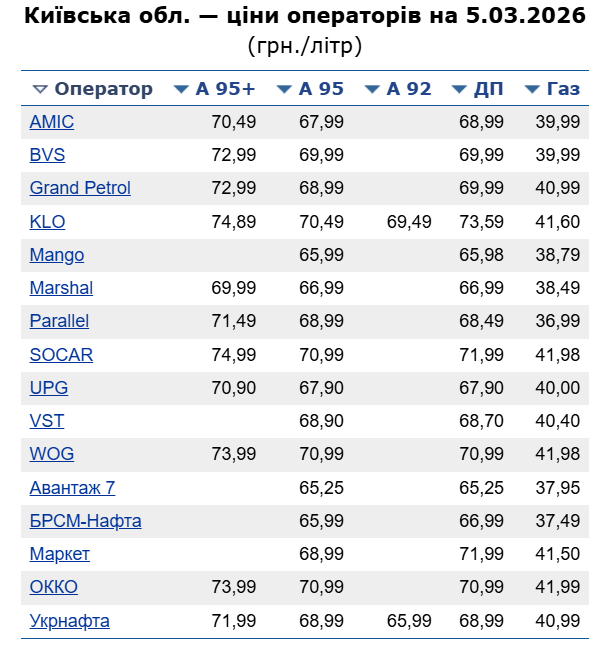
Task: Click sort triangle next to A 95+
Action: click(181, 89)
